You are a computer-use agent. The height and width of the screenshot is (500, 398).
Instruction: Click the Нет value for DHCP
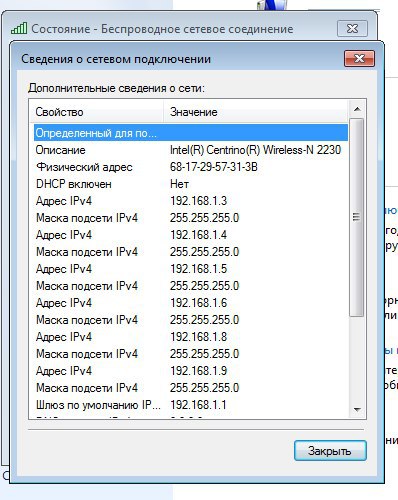tap(179, 184)
